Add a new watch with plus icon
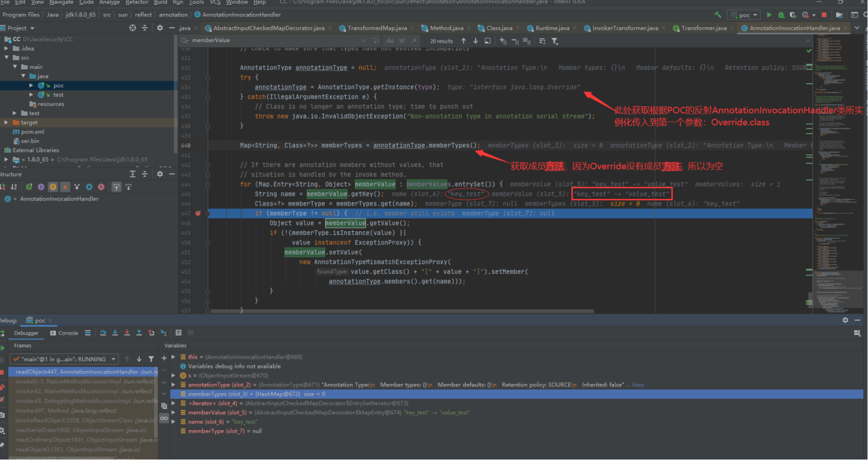Viewport: 868px width, 460px height. (x=164, y=358)
